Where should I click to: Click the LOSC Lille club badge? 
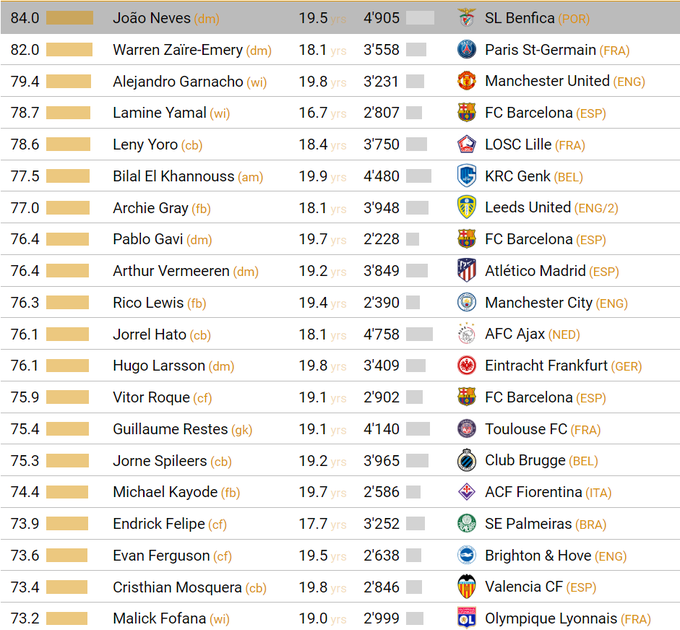tap(467, 145)
